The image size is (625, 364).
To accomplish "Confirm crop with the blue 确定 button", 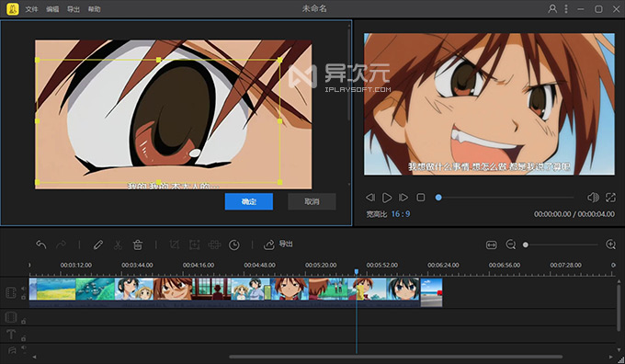I will (x=249, y=201).
